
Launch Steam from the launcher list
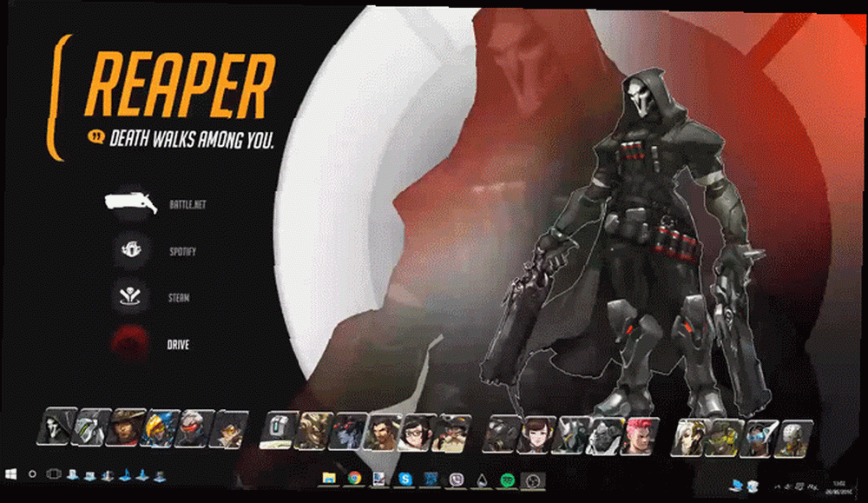click(131, 297)
